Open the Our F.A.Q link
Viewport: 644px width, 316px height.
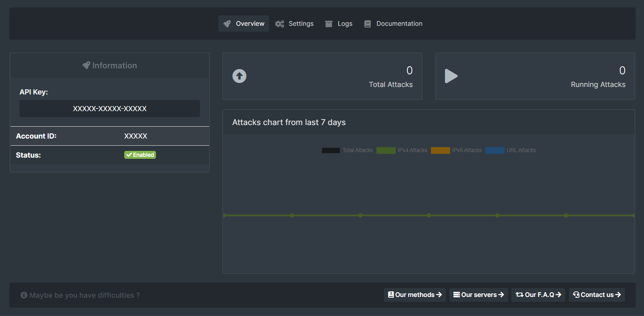(x=538, y=295)
